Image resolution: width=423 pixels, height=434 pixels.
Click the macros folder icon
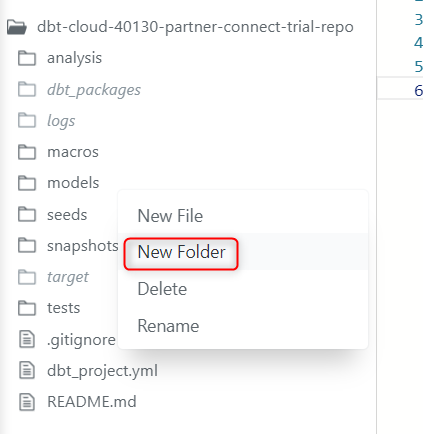(27, 152)
